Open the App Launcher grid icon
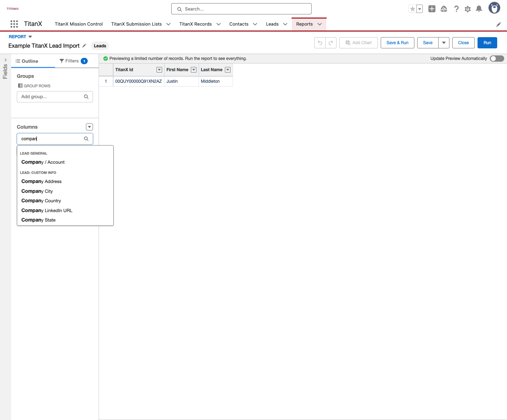Screen dimensions: 507x420 (x=14, y=24)
